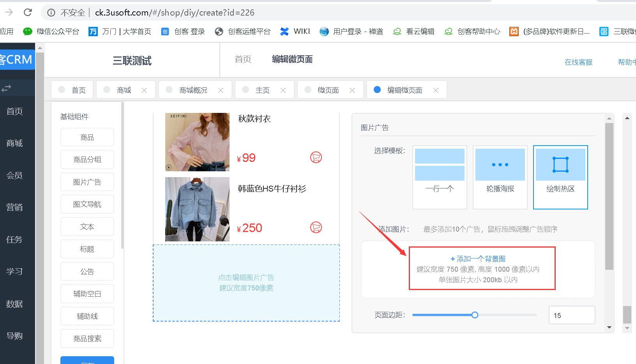636x364 pixels.
Task: Click the browser forward arrow
Action: point(9,12)
